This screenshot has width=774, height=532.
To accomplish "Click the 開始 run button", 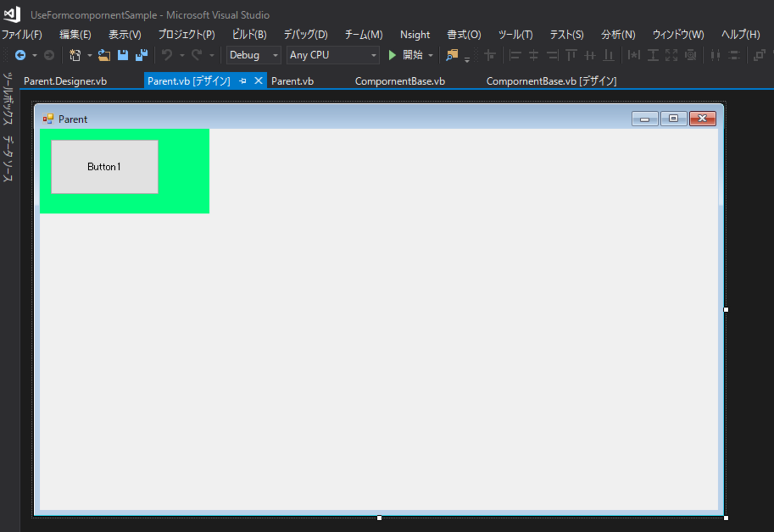I will (x=408, y=55).
